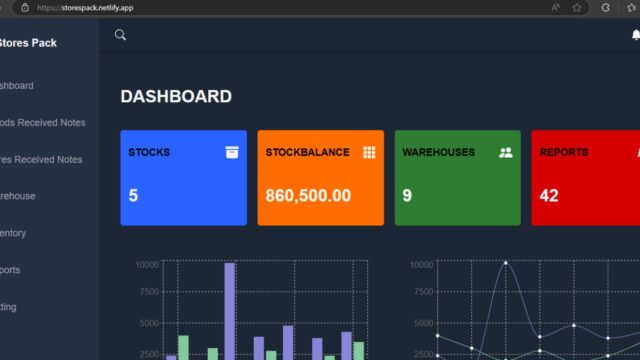Click the Warehouses people icon

pyautogui.click(x=506, y=152)
